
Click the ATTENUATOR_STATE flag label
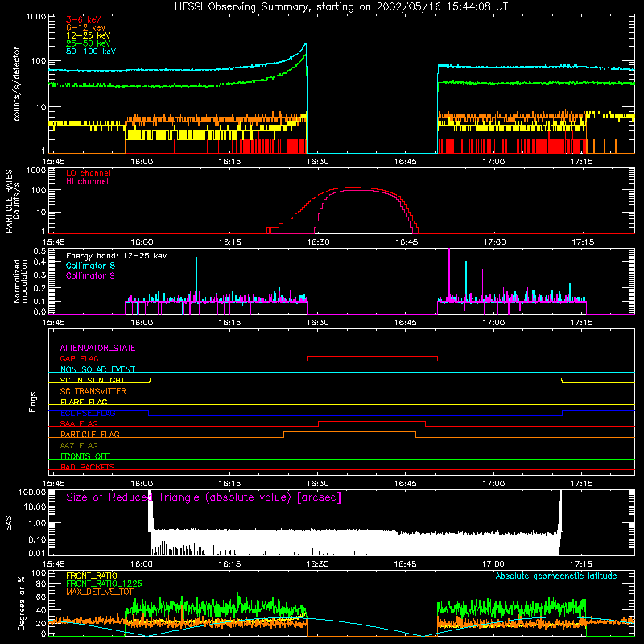[x=97, y=349]
